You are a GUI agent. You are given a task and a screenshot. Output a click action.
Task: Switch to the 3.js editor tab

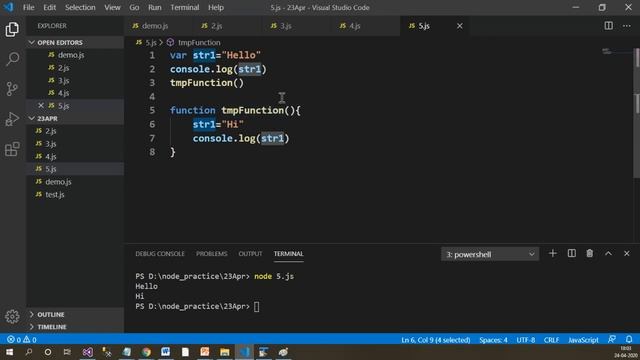(296, 26)
